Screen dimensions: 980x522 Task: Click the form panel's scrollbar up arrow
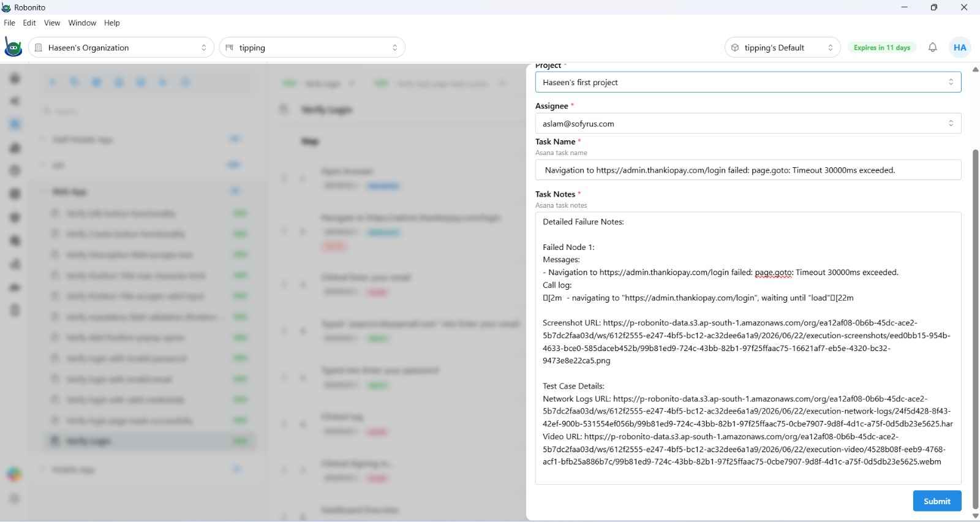click(975, 69)
